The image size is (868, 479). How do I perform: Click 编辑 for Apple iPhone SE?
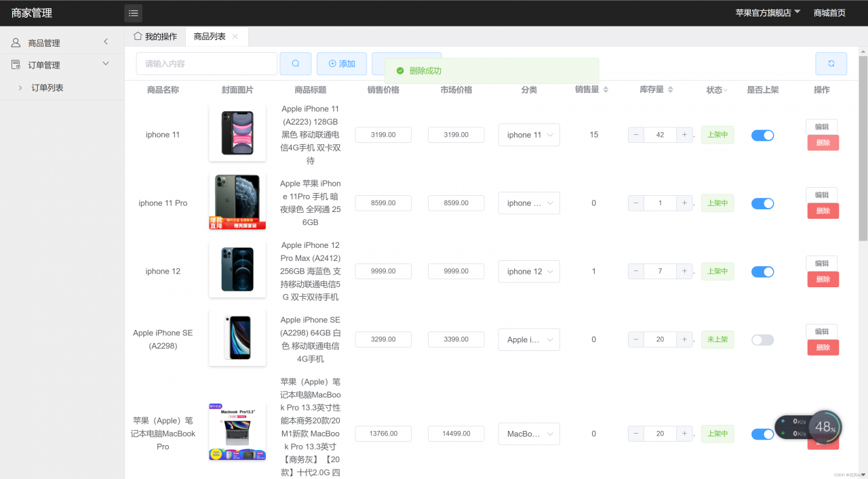click(822, 332)
